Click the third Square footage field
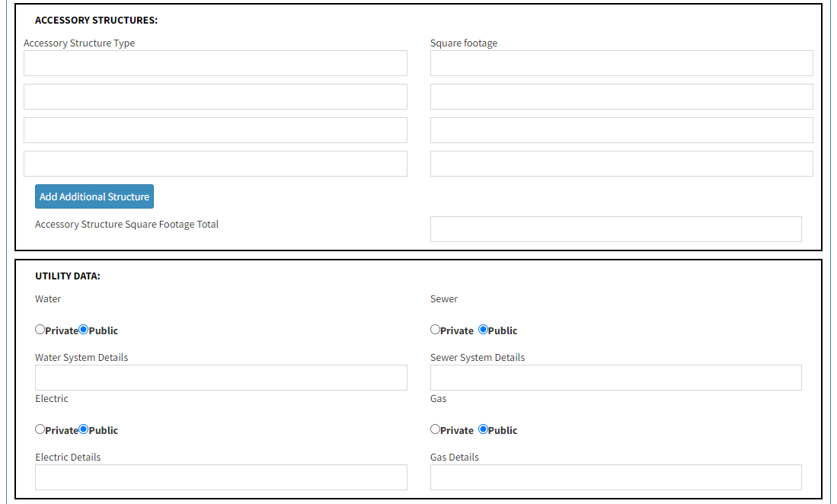The width and height of the screenshot is (837, 504). [621, 130]
